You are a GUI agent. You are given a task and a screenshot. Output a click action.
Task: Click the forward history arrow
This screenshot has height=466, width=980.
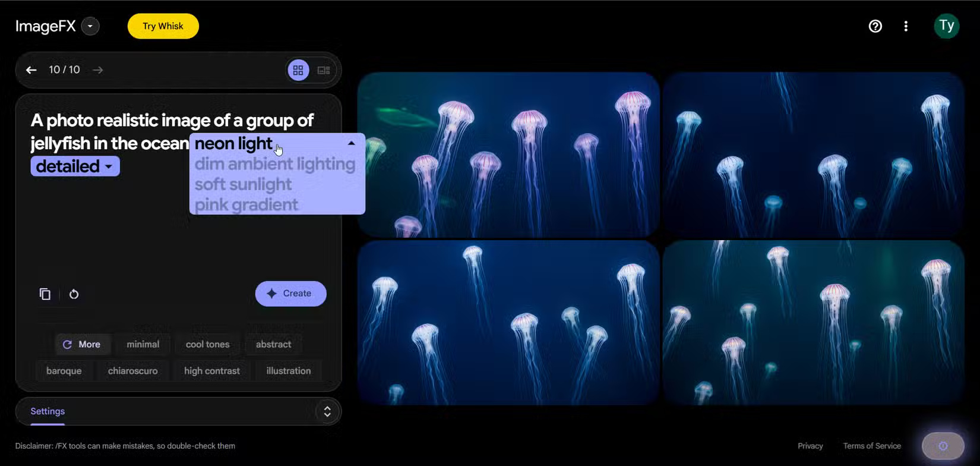[x=98, y=70]
